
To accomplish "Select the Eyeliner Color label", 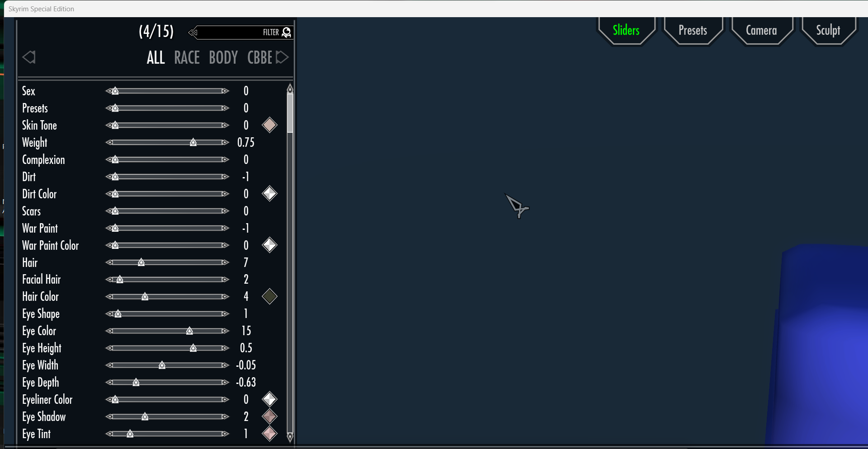I will pos(47,400).
